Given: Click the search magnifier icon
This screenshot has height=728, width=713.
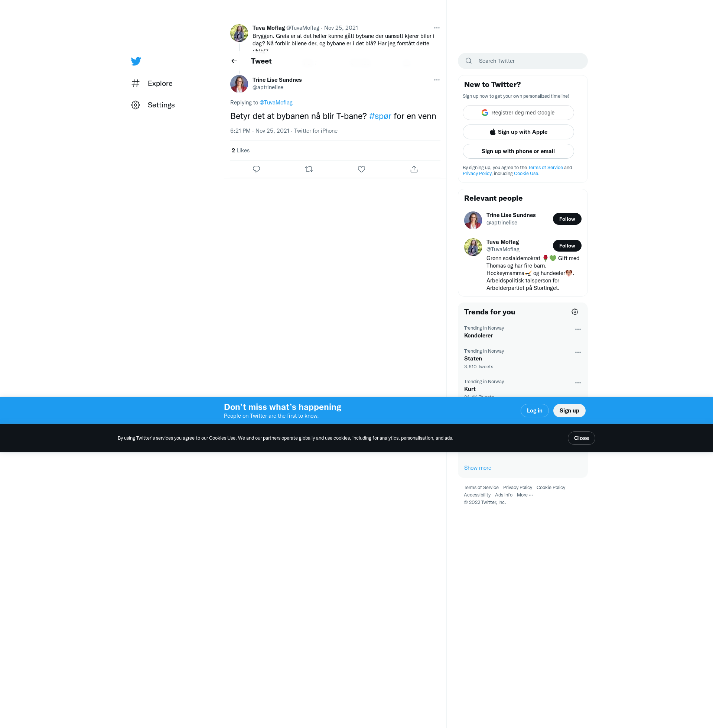Looking at the screenshot, I should click(469, 61).
